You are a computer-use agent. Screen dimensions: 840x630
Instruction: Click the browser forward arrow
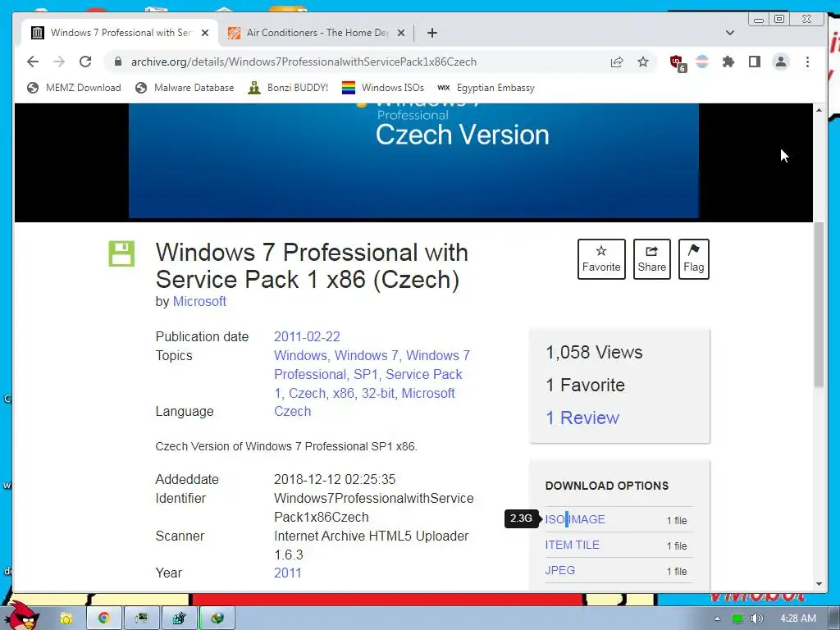coord(59,62)
